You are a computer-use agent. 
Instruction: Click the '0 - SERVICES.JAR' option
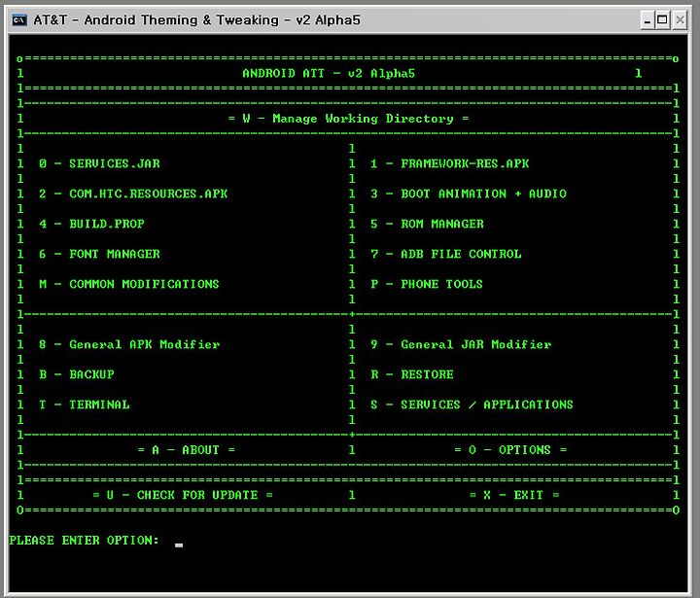point(99,164)
